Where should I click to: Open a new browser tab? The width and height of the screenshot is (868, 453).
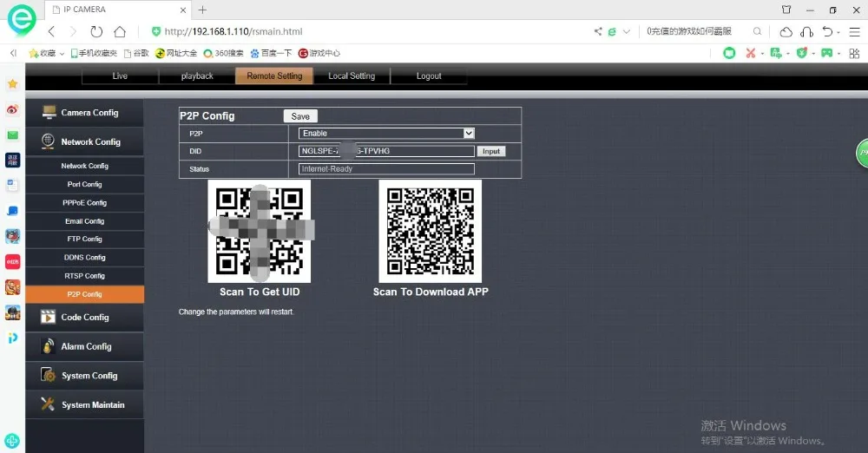pyautogui.click(x=202, y=10)
